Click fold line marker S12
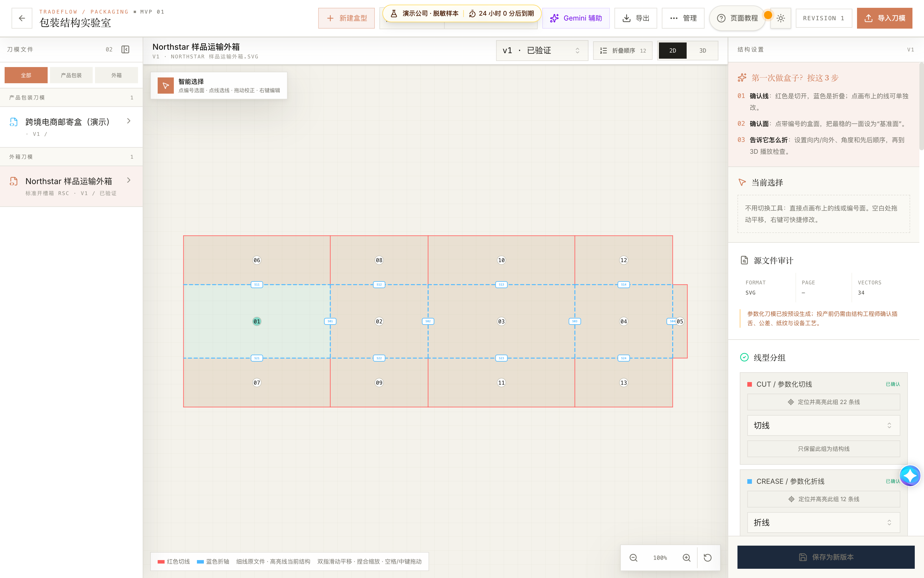 click(x=379, y=284)
